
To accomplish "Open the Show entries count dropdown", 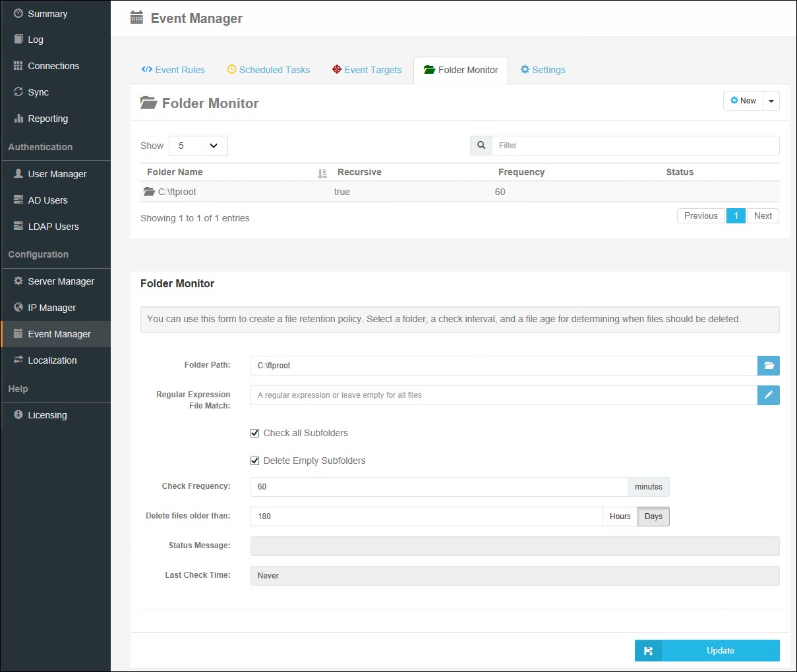I will (x=198, y=145).
